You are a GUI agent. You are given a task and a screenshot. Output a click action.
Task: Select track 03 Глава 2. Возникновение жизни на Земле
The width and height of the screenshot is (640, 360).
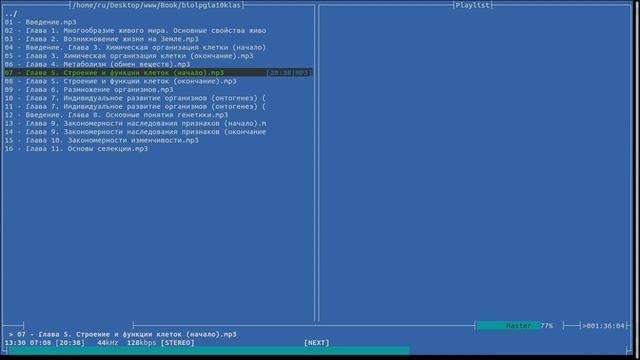click(x=101, y=39)
